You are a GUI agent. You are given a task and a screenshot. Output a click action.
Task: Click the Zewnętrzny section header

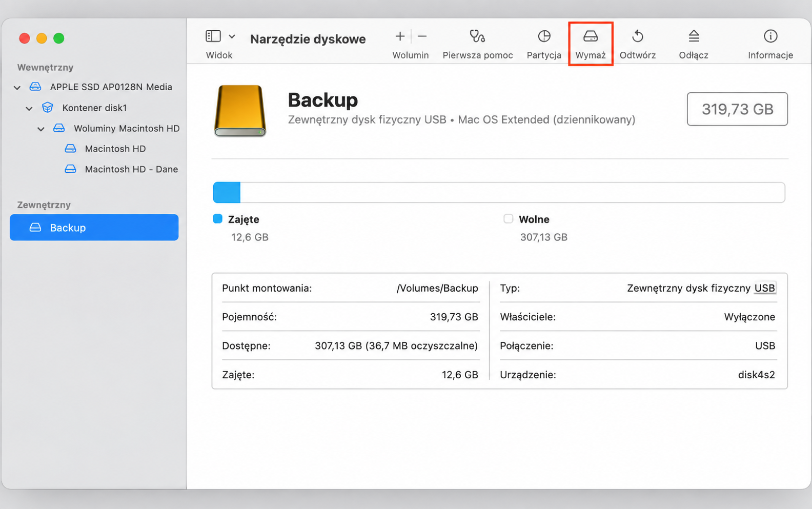[x=44, y=205]
